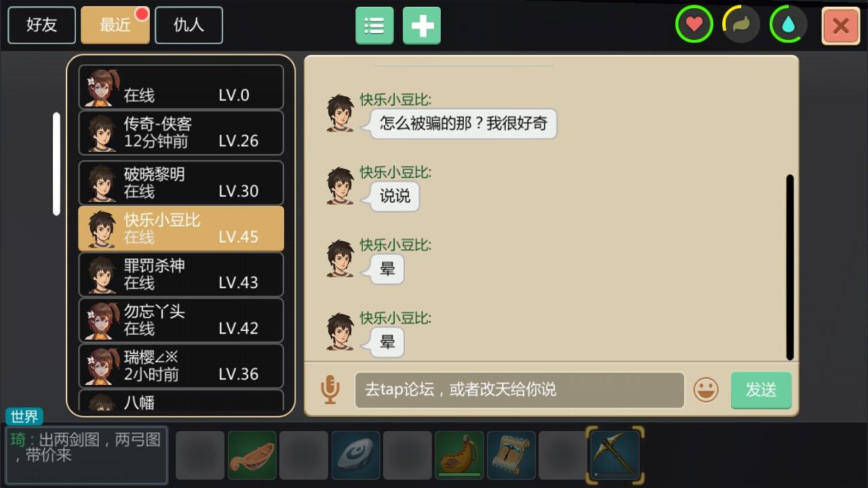This screenshot has height=488, width=868.
Task: Switch to the 好友 tab
Action: pyautogui.click(x=42, y=25)
